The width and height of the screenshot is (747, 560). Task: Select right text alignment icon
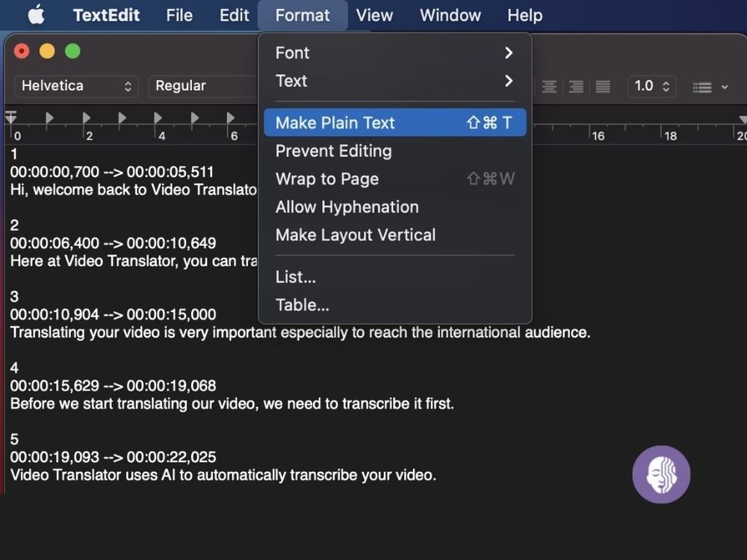576,87
